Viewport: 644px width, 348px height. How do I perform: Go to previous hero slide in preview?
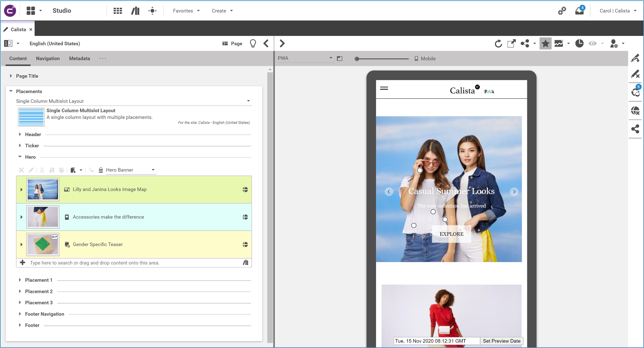point(389,192)
